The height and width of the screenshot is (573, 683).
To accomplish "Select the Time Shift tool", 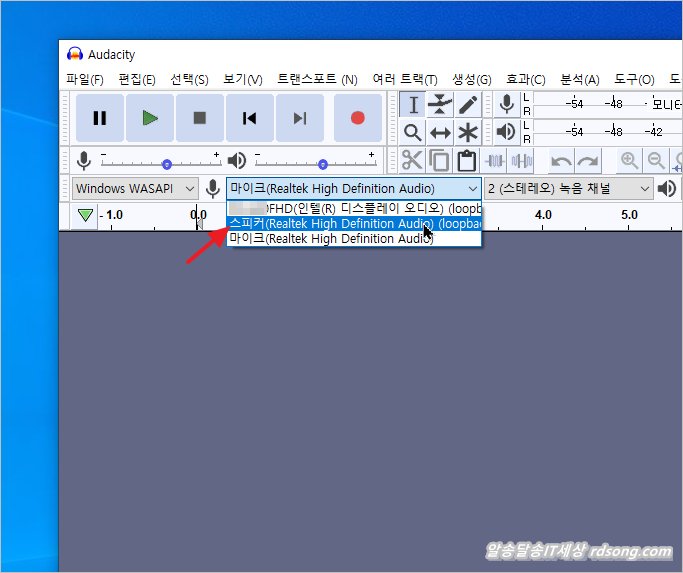I will pos(440,132).
